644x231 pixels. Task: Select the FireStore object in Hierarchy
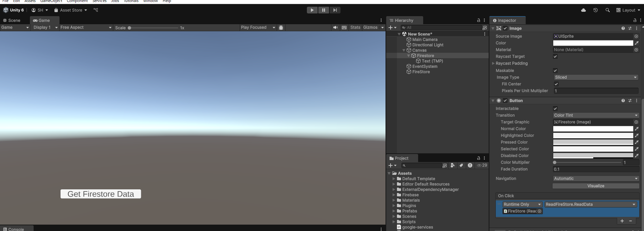[x=421, y=72]
